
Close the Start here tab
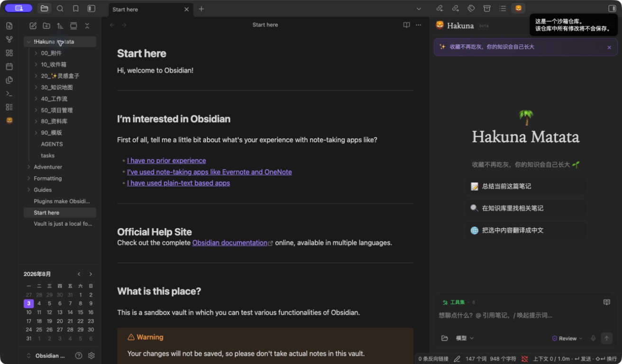click(x=186, y=9)
